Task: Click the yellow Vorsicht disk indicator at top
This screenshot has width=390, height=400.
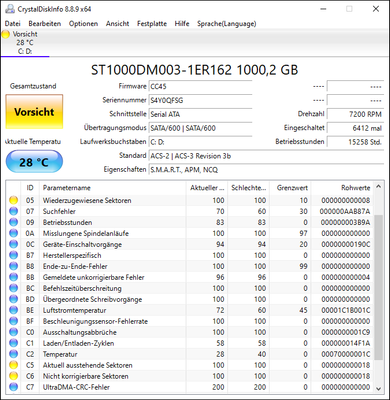Action: pyautogui.click(x=6, y=34)
